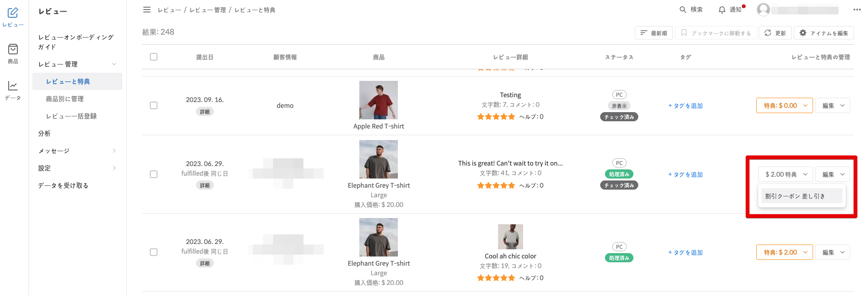Open the Apple Red T-shirt product thumbnail
The height and width of the screenshot is (295, 868).
[x=379, y=100]
